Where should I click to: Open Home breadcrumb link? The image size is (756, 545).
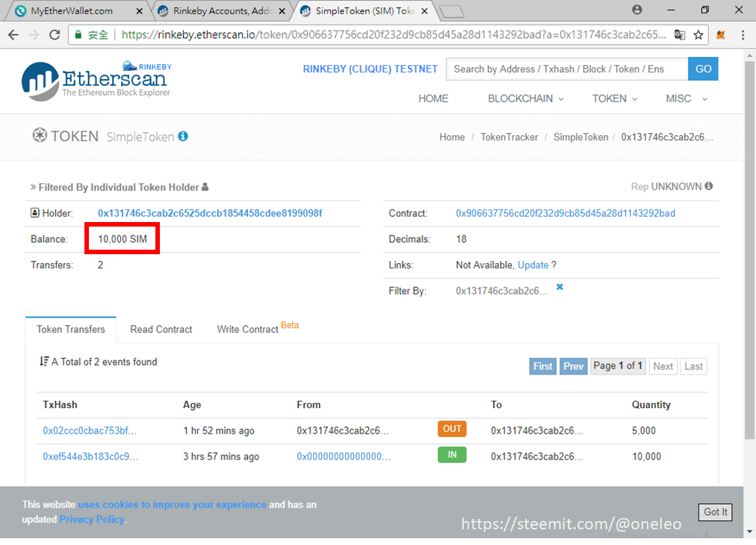coord(452,137)
